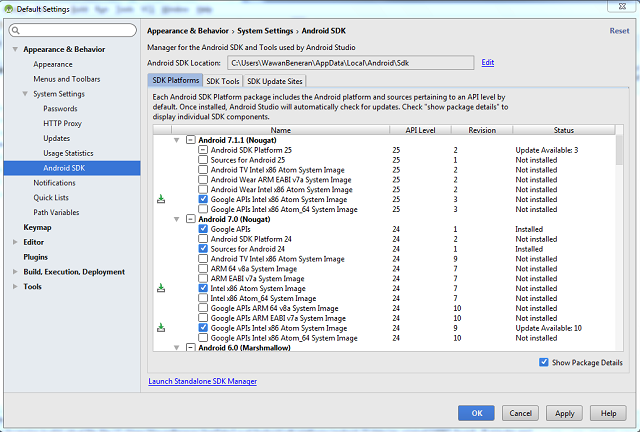The width and height of the screenshot is (640, 432).
Task: Open HTTP Proxy settings
Action: click(62, 123)
